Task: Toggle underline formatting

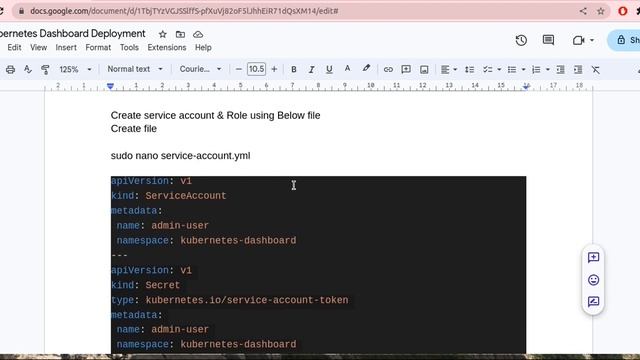Action: coord(329,69)
